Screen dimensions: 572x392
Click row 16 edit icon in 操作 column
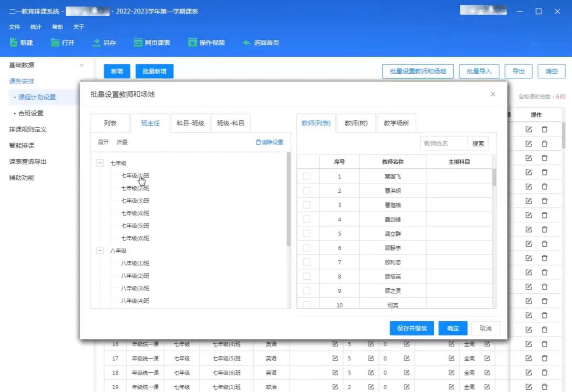click(529, 344)
